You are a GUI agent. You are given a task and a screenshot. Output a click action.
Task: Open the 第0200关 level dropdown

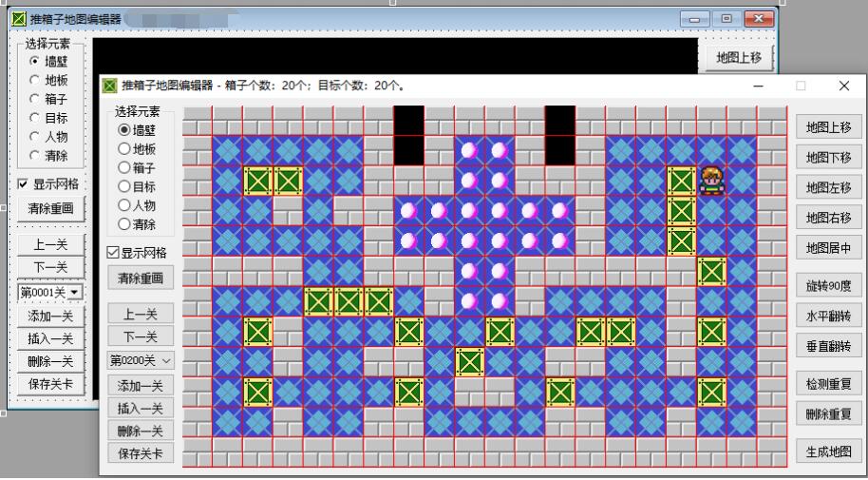pos(141,361)
